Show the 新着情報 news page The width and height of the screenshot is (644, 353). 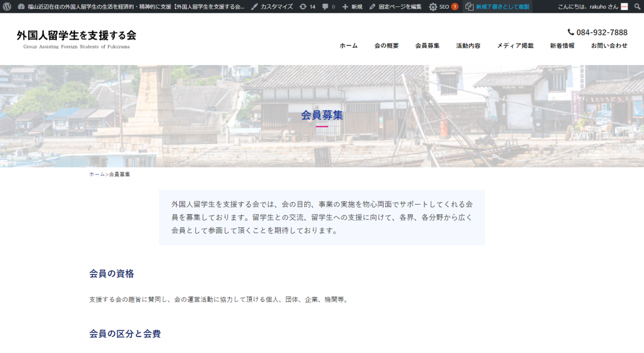point(562,46)
